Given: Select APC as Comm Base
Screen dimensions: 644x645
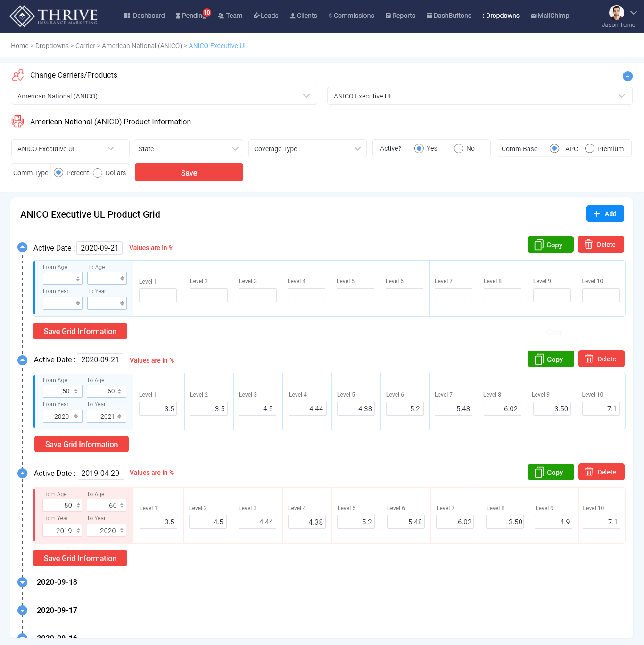Looking at the screenshot, I should coord(554,148).
